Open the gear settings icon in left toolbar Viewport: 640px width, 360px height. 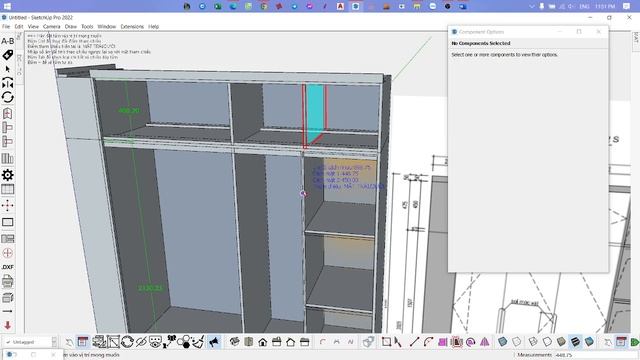7,175
